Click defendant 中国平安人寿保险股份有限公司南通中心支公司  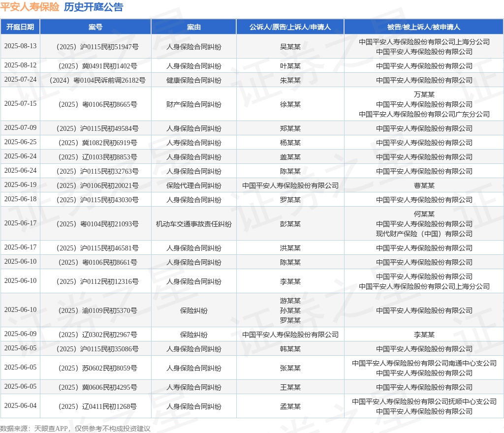point(424,363)
